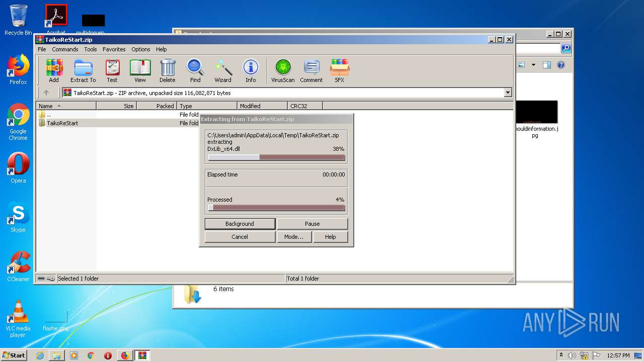Viewport: 644px width, 362px height.
Task: Open Opera desktop shortcut
Action: click(x=18, y=168)
